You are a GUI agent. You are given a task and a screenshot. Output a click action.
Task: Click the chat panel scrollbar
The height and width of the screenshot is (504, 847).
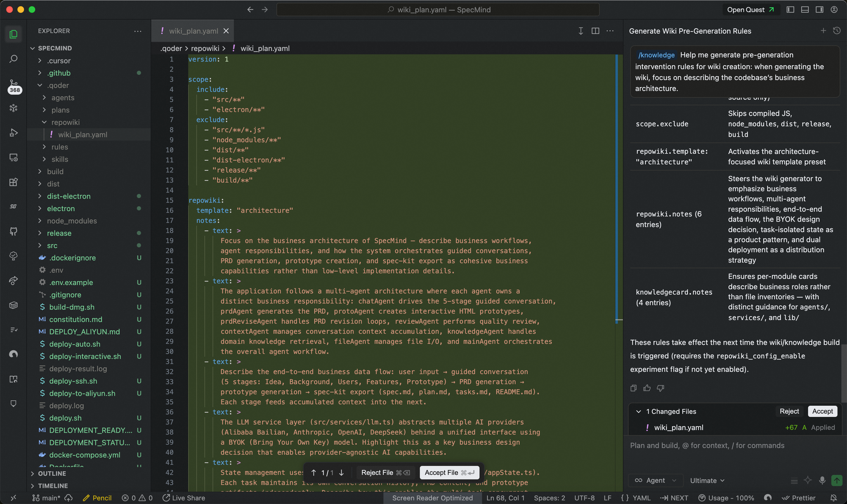click(844, 373)
